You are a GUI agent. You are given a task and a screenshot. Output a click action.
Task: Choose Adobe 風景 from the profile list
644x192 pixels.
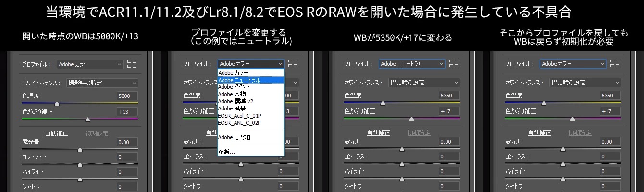[x=251, y=108]
